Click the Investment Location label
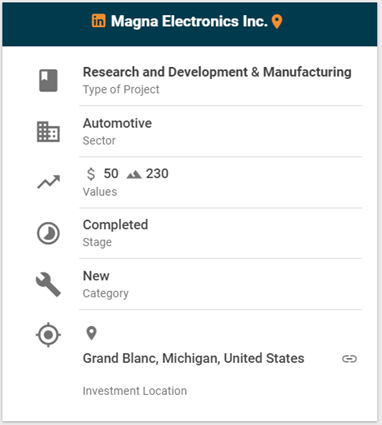Viewport: 382px width, 425px height. [x=135, y=391]
